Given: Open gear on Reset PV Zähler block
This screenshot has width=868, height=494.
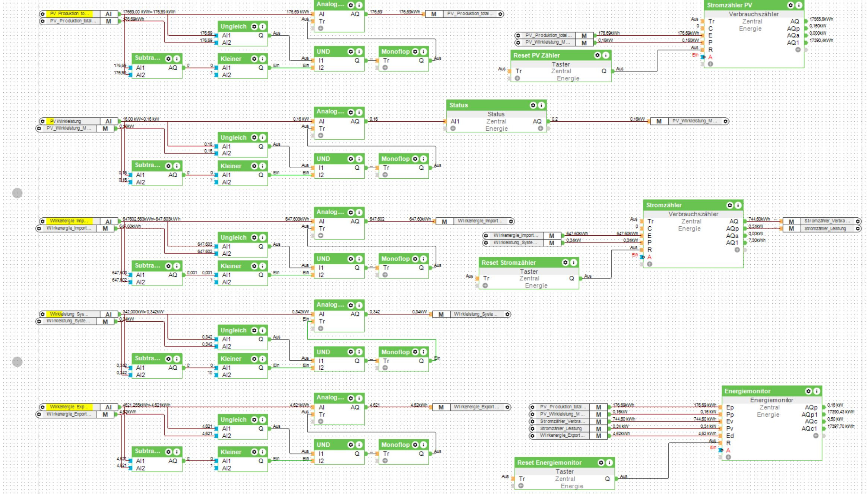Looking at the screenshot, I should coord(598,55).
